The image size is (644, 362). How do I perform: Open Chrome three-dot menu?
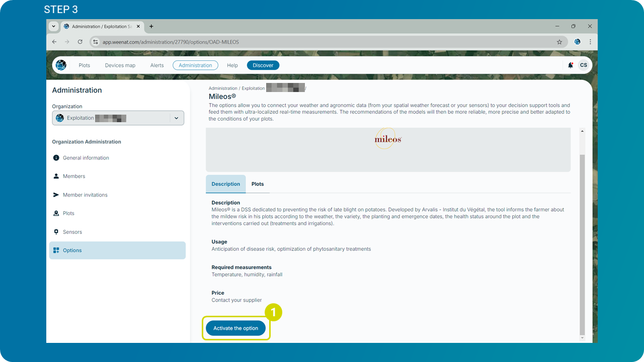click(590, 42)
